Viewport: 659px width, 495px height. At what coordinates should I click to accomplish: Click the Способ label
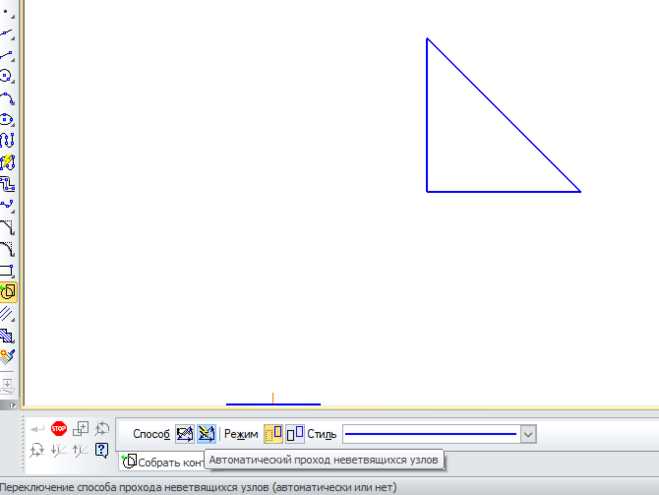(x=151, y=434)
